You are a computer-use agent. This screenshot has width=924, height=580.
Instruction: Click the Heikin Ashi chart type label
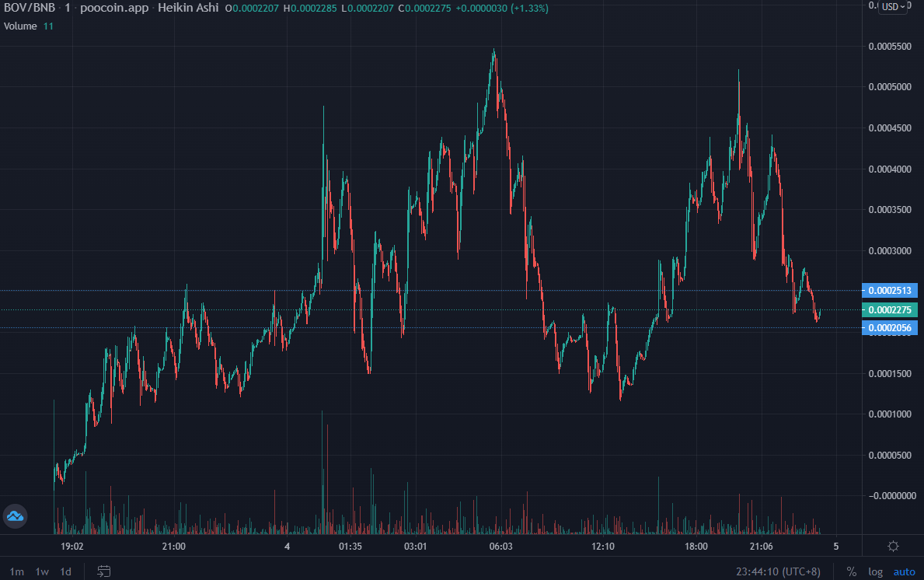[x=188, y=9]
